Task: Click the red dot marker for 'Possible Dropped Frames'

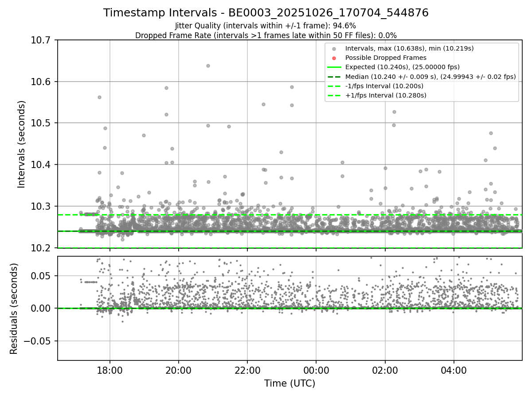Action: coord(334,58)
